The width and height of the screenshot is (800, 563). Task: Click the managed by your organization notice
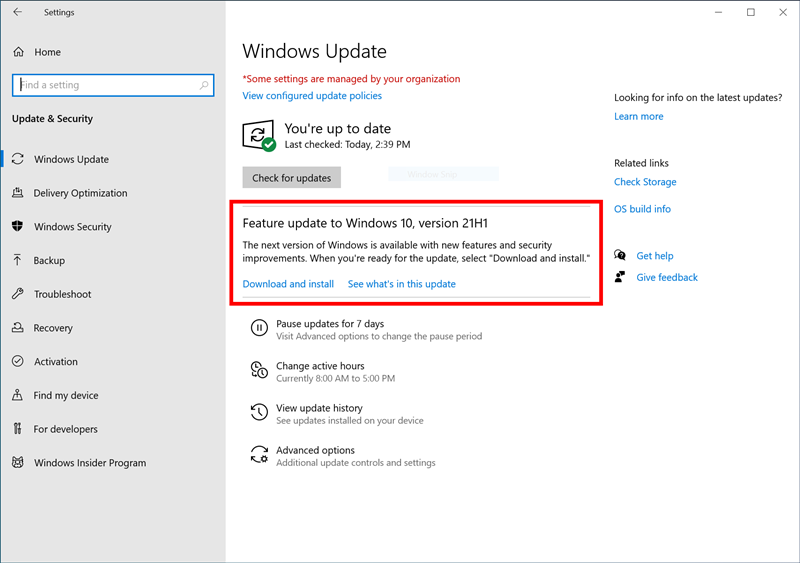tap(351, 79)
